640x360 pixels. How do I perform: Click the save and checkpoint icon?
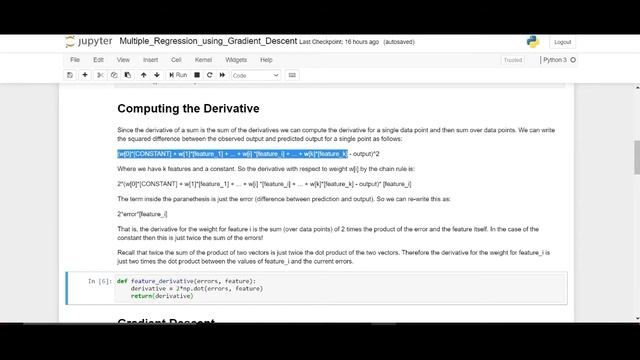pyautogui.click(x=70, y=75)
